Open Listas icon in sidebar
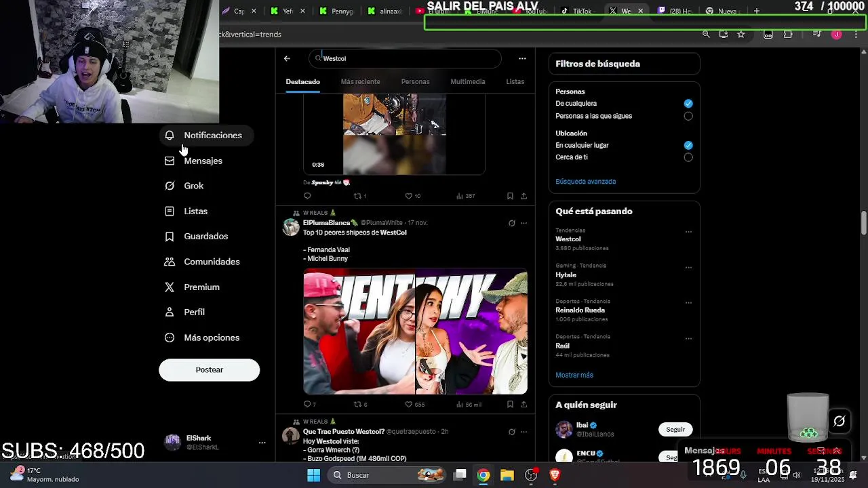 point(170,211)
